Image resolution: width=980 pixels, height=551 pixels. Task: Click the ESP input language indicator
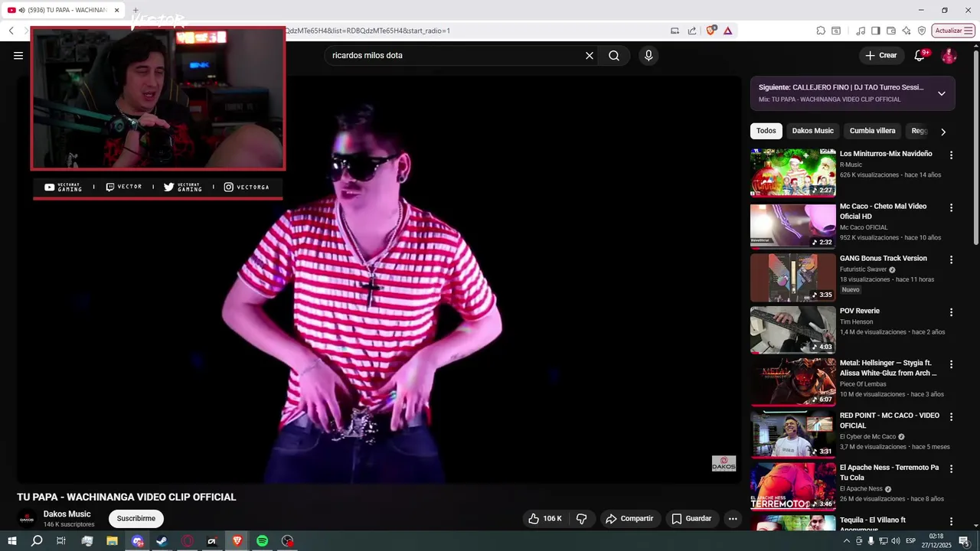911,541
